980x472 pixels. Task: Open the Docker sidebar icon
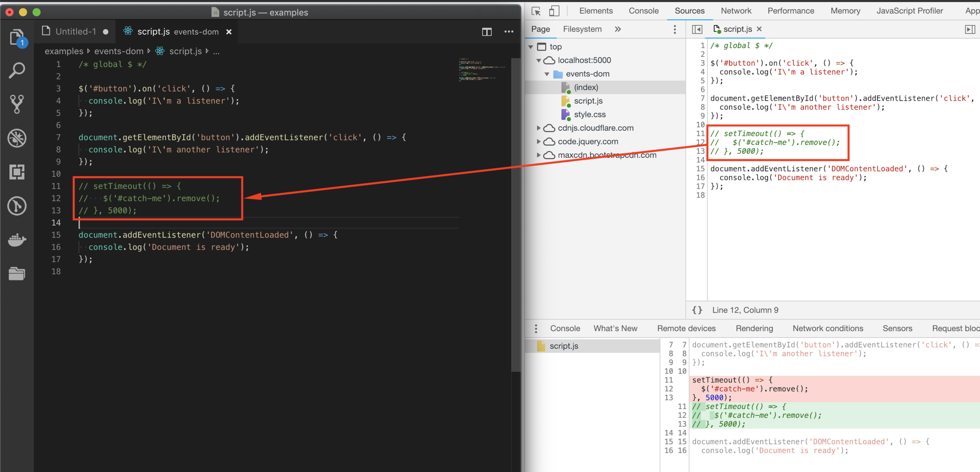pyautogui.click(x=17, y=239)
